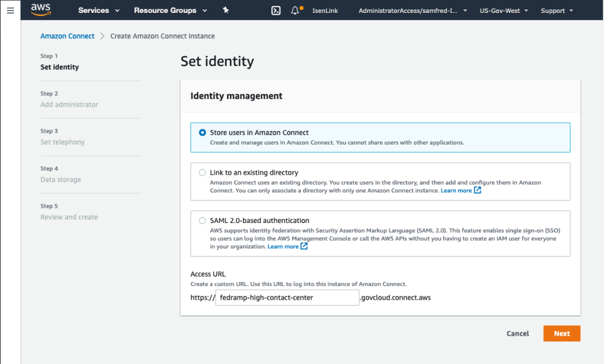Viewport: 604px width, 364px height.
Task: Open the Amazon Connect breadcrumb link
Action: coord(67,36)
